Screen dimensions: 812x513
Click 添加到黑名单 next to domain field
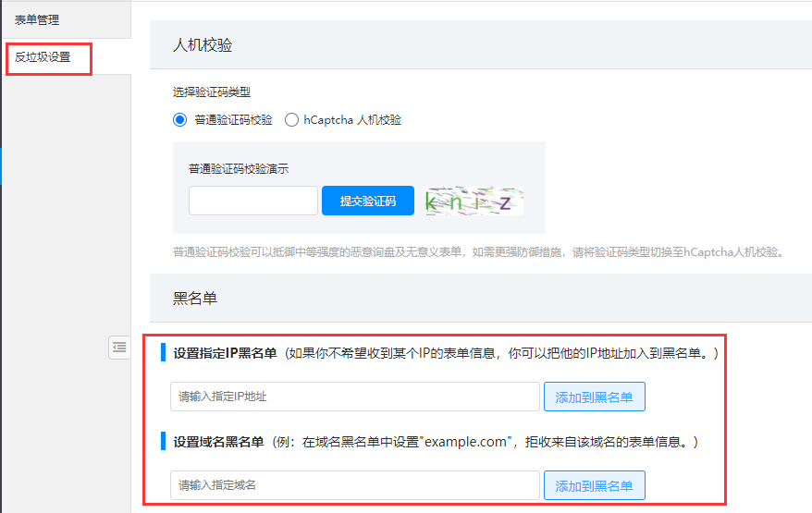click(594, 485)
